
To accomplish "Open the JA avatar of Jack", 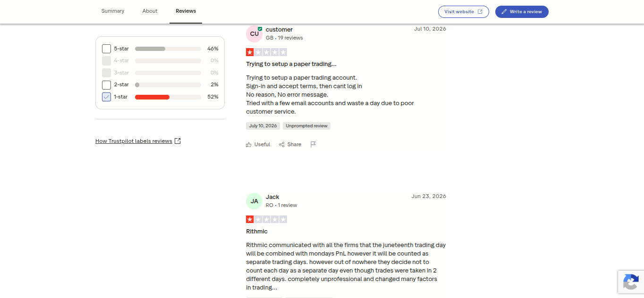I will (254, 201).
